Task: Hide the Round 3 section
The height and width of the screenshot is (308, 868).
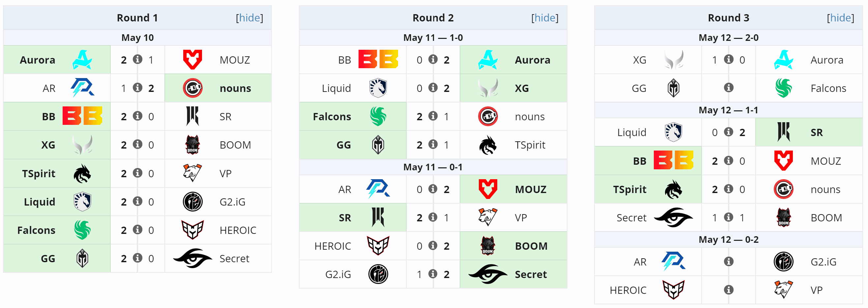Action: point(841,17)
